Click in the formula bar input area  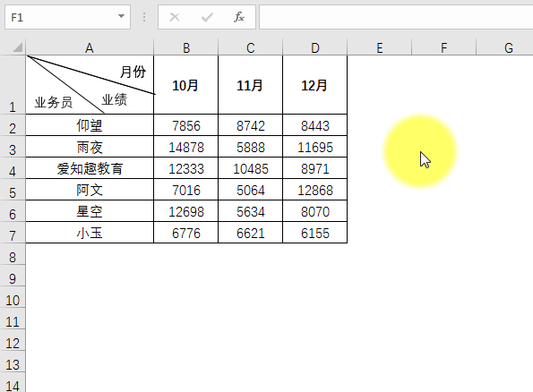(x=396, y=17)
